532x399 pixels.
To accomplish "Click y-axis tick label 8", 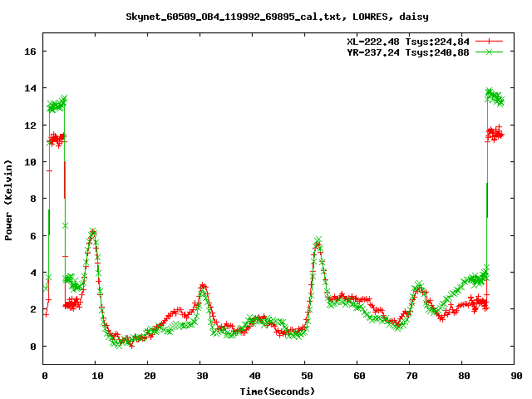I will [33, 199].
